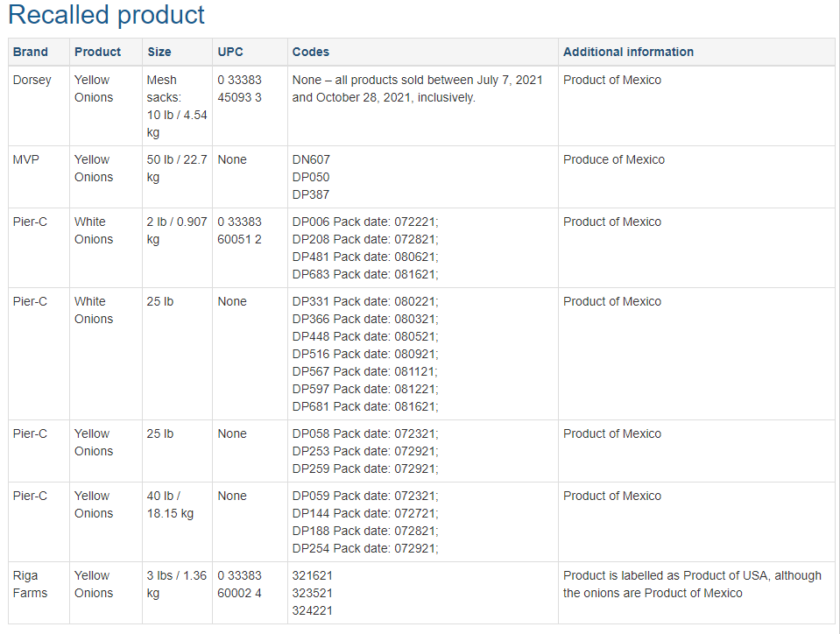Click 'DP681 Pack date: 081621;'

[365, 407]
